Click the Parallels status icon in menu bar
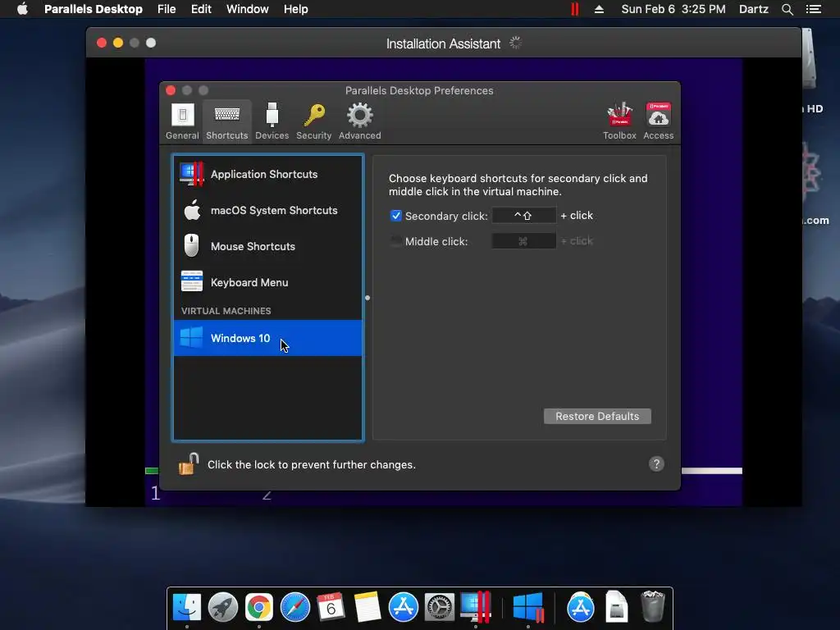This screenshot has height=630, width=840. coord(575,9)
